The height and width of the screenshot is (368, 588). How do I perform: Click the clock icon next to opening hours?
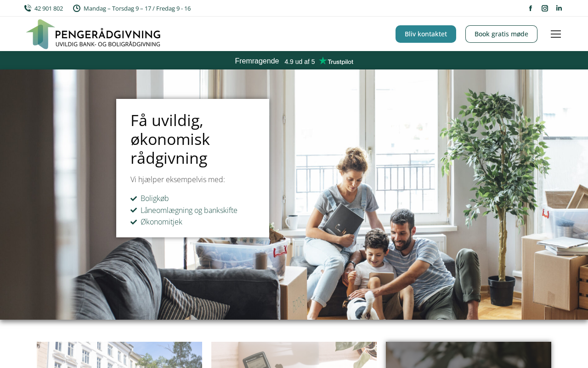click(x=77, y=8)
